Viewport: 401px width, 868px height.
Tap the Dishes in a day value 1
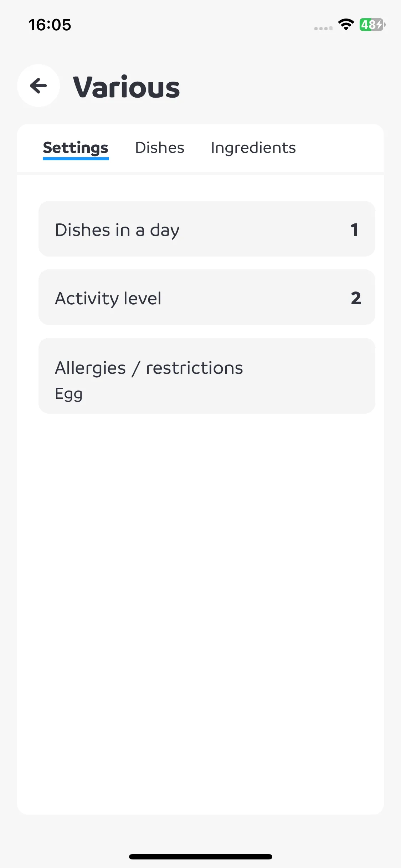[354, 229]
